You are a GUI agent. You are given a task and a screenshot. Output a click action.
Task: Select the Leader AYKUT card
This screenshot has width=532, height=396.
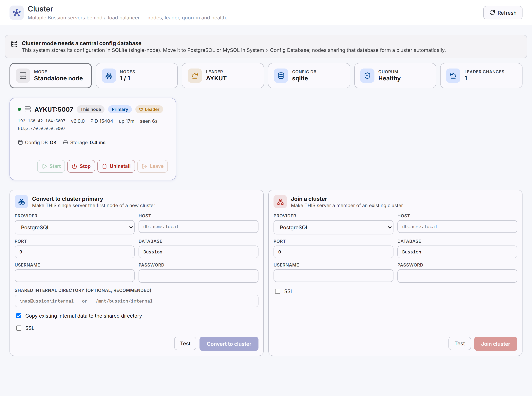223,76
